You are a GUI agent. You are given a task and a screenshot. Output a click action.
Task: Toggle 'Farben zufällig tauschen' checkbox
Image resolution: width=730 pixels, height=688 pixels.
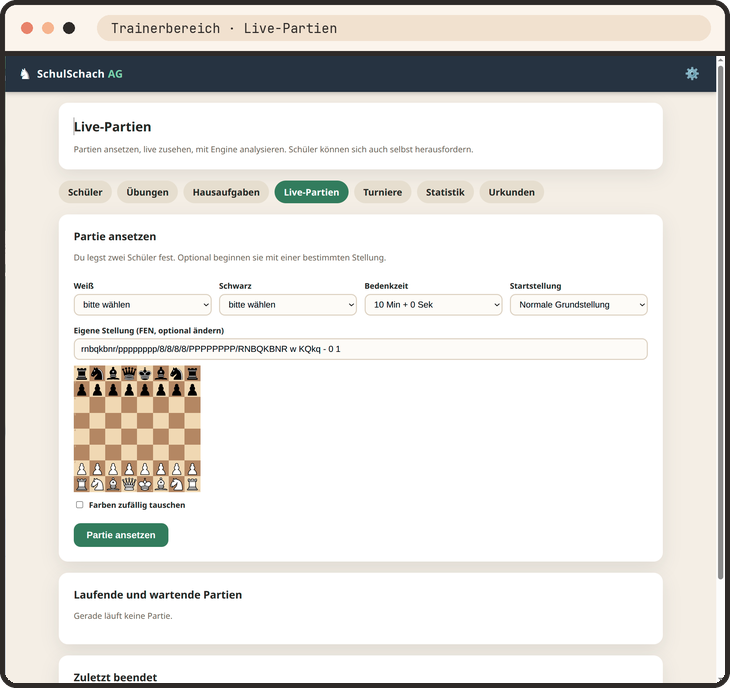click(x=80, y=505)
